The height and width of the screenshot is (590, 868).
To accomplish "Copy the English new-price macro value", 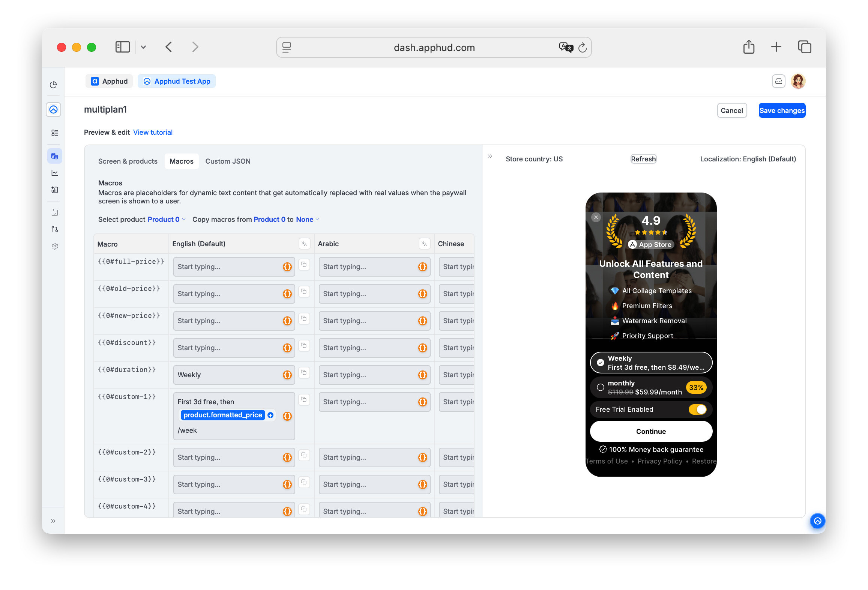I will tap(304, 319).
